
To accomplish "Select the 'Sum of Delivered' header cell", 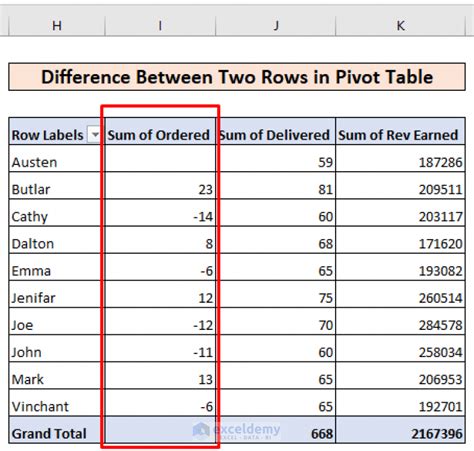I will 276,131.
